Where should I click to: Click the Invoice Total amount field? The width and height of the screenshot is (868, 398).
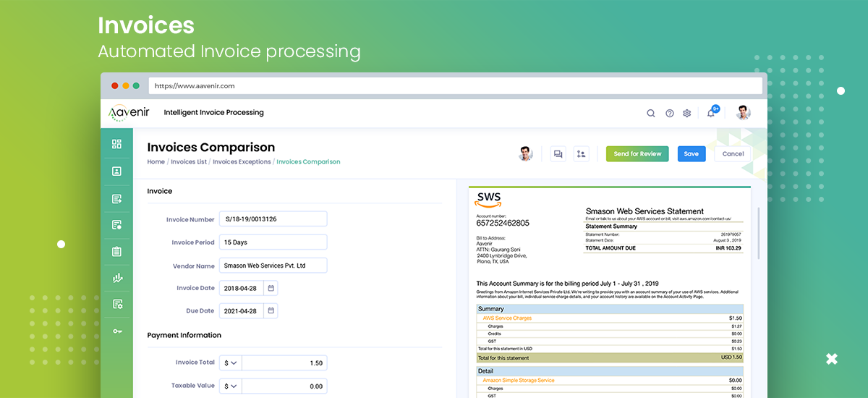[284, 363]
